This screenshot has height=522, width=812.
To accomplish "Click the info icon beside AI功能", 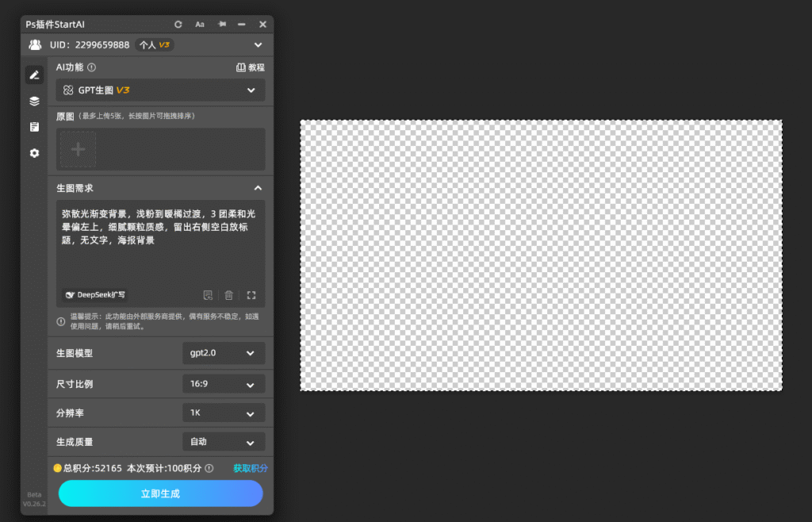I will (92, 67).
